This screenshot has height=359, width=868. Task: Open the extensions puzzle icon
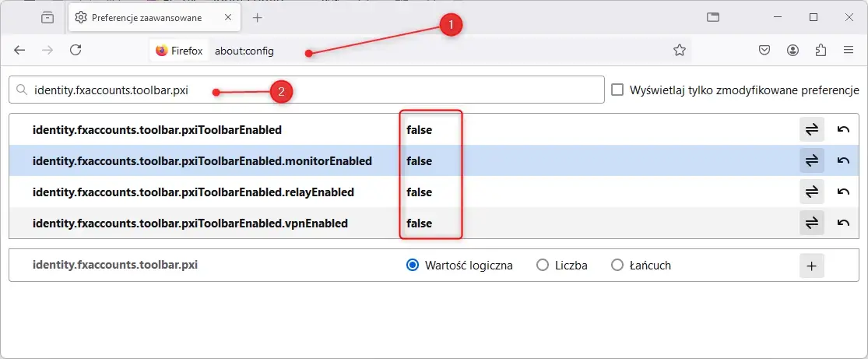click(x=821, y=51)
